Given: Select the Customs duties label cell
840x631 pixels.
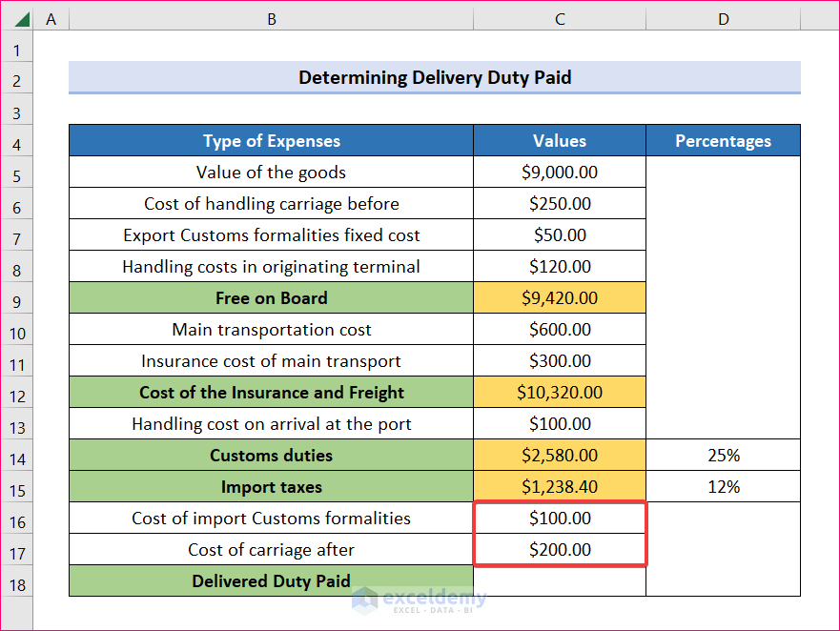Looking at the screenshot, I should [x=272, y=456].
